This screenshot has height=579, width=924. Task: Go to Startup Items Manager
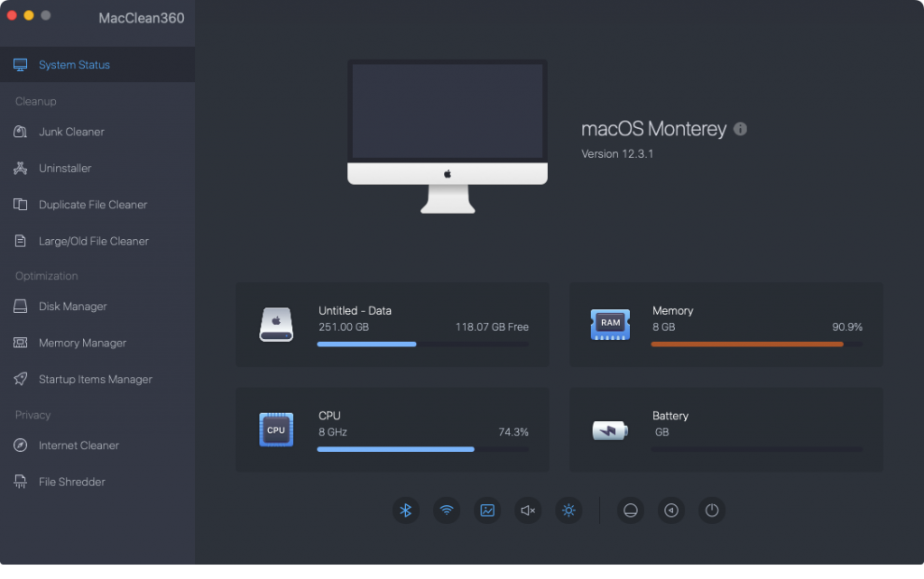click(97, 380)
